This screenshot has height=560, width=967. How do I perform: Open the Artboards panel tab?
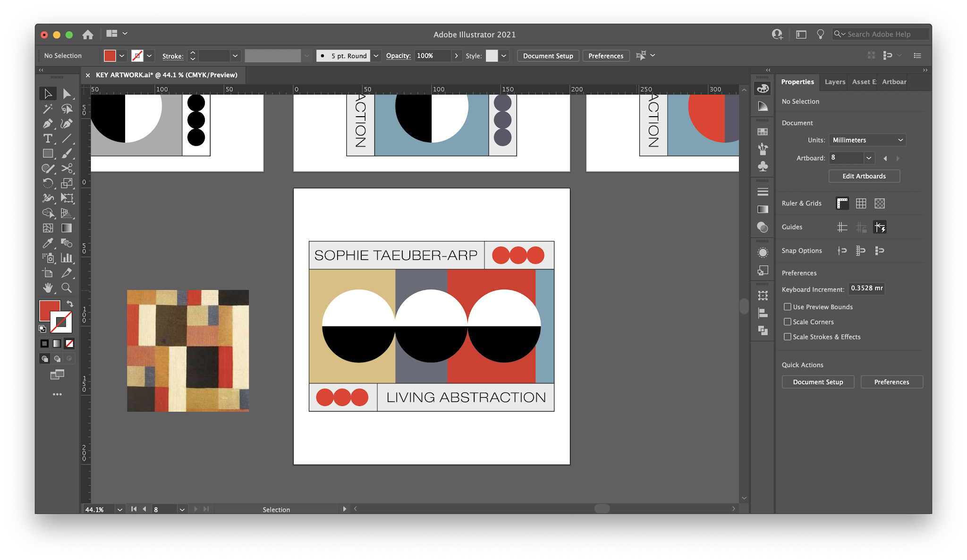(x=894, y=82)
